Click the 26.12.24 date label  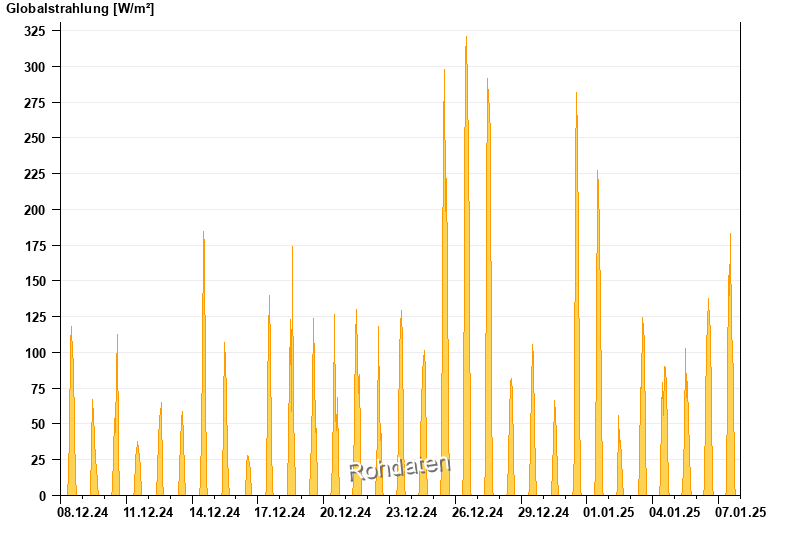[477, 512]
